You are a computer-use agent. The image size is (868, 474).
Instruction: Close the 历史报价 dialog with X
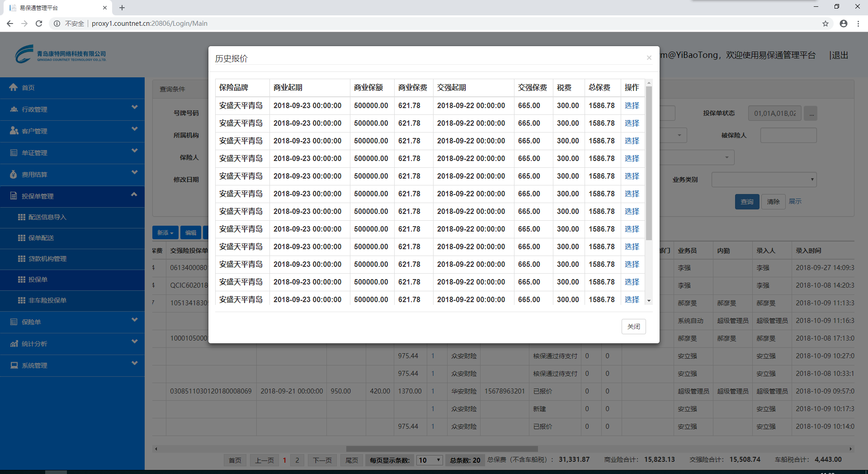[x=649, y=58]
